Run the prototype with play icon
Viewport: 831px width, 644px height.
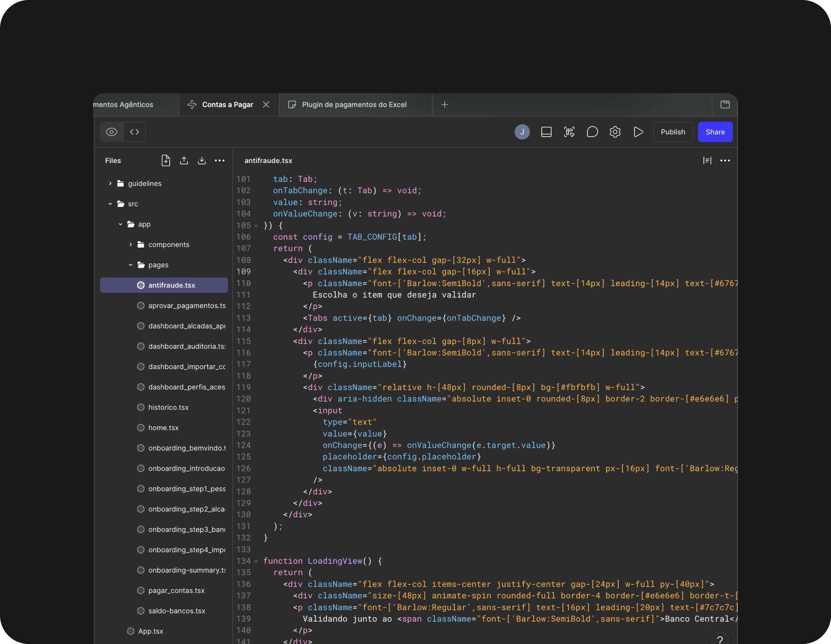point(638,132)
